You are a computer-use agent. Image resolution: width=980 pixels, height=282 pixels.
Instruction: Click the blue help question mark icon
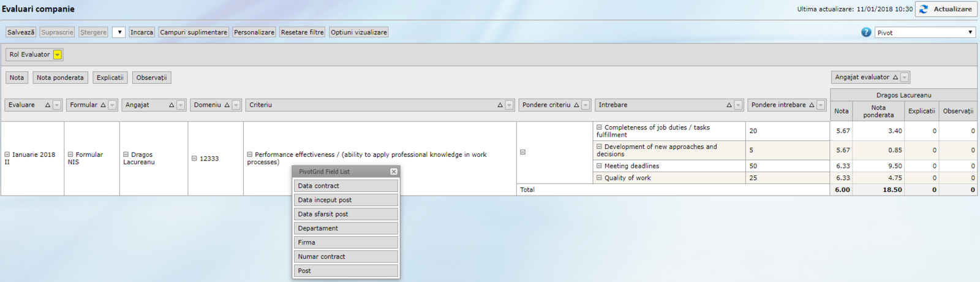click(x=866, y=32)
